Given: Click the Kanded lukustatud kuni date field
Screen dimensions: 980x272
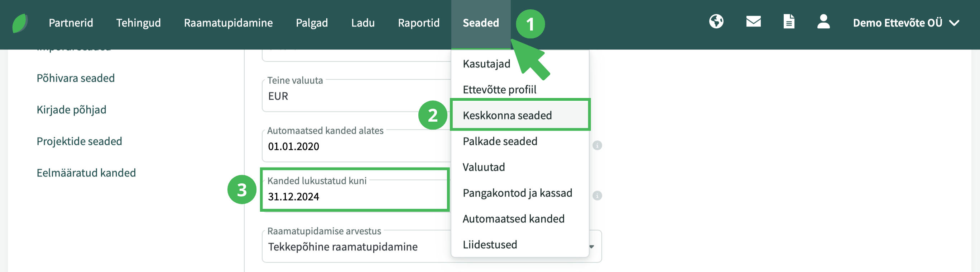Looking at the screenshot, I should point(355,197).
